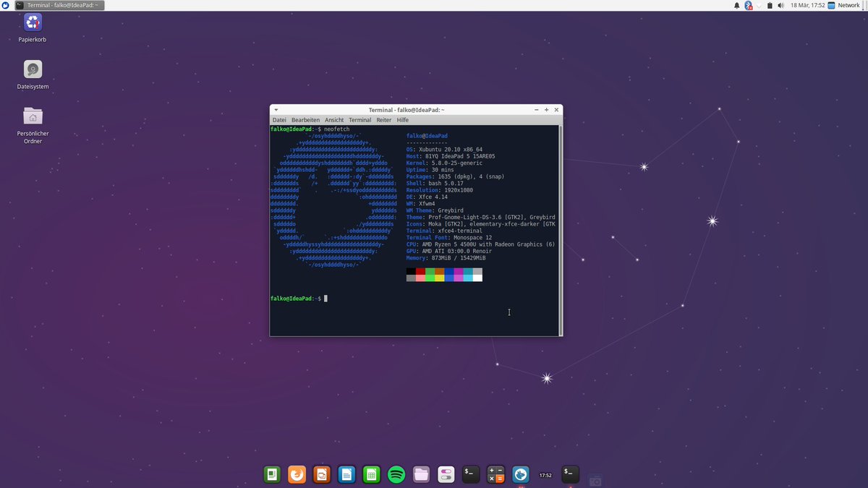Screen dimensions: 868x488
Task: Open the Bearbeiten menu
Action: coord(305,120)
